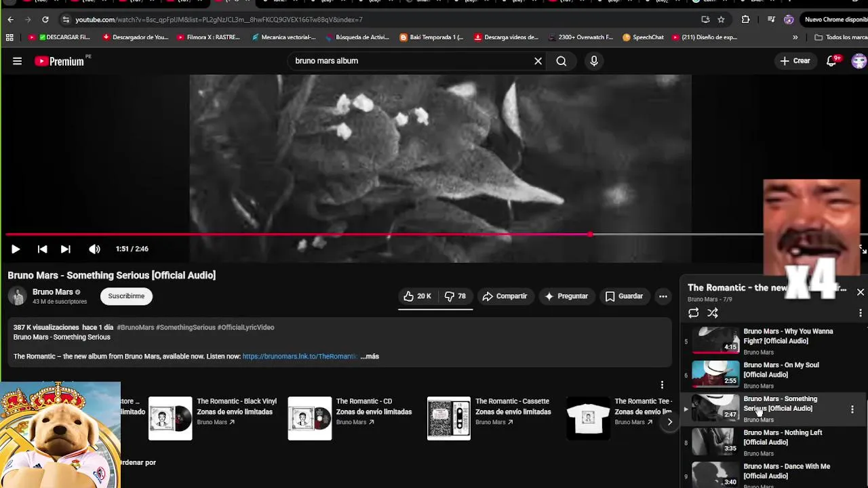The height and width of the screenshot is (488, 868).
Task: Start voice search with microphone
Action: click(x=594, y=61)
